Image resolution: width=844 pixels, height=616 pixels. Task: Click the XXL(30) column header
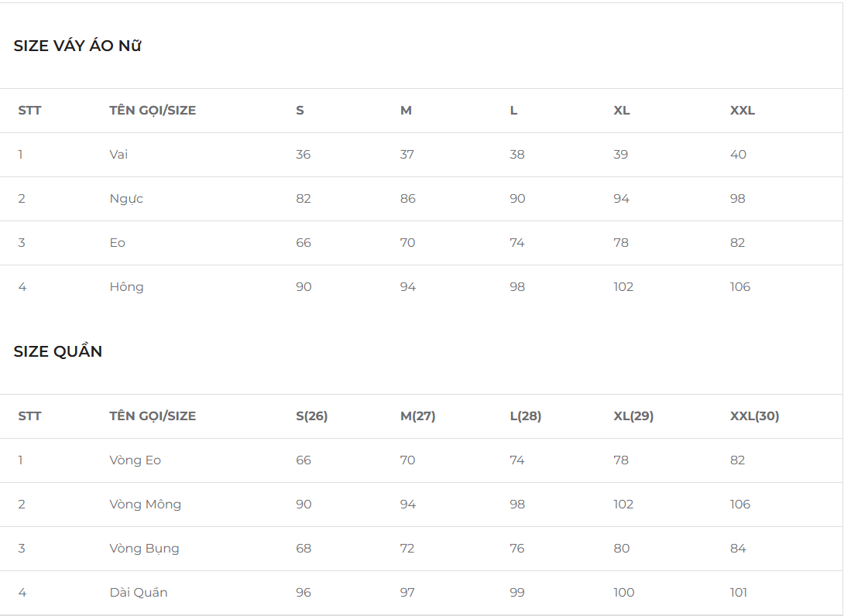tap(754, 416)
